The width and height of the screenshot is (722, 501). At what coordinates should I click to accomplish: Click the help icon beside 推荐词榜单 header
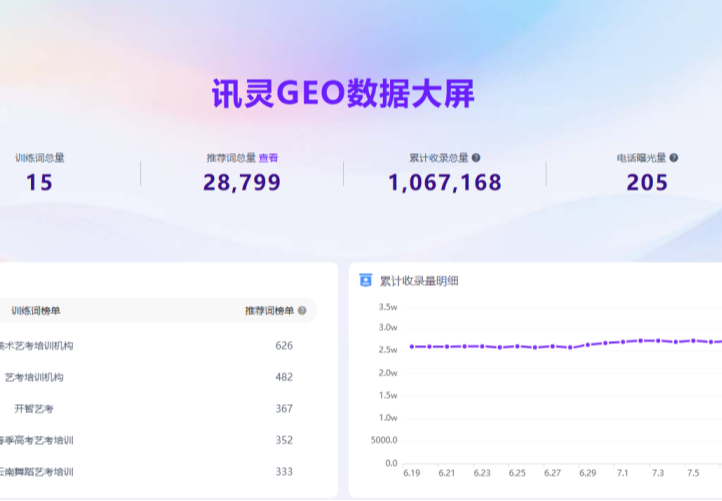click(x=302, y=310)
